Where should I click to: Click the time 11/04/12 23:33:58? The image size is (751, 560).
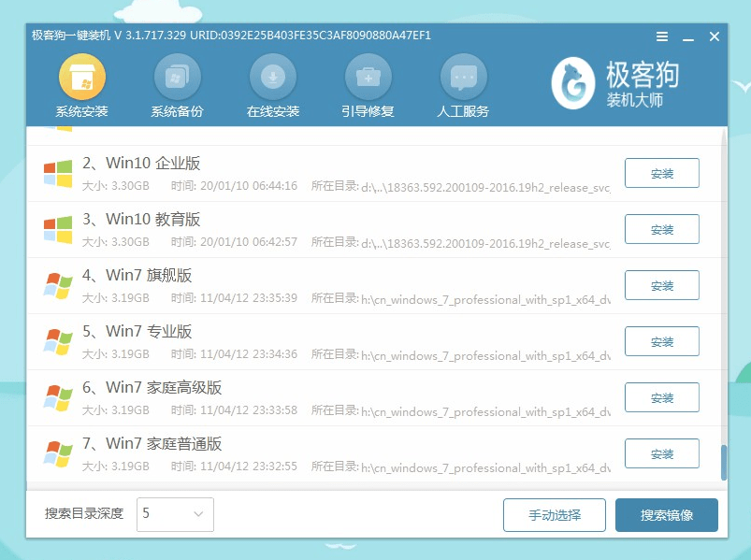click(x=249, y=409)
